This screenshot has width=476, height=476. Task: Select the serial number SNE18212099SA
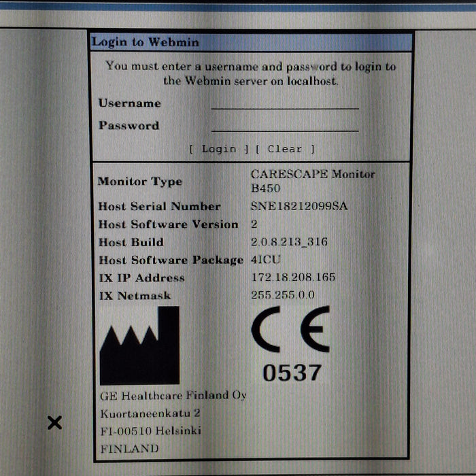(x=299, y=207)
